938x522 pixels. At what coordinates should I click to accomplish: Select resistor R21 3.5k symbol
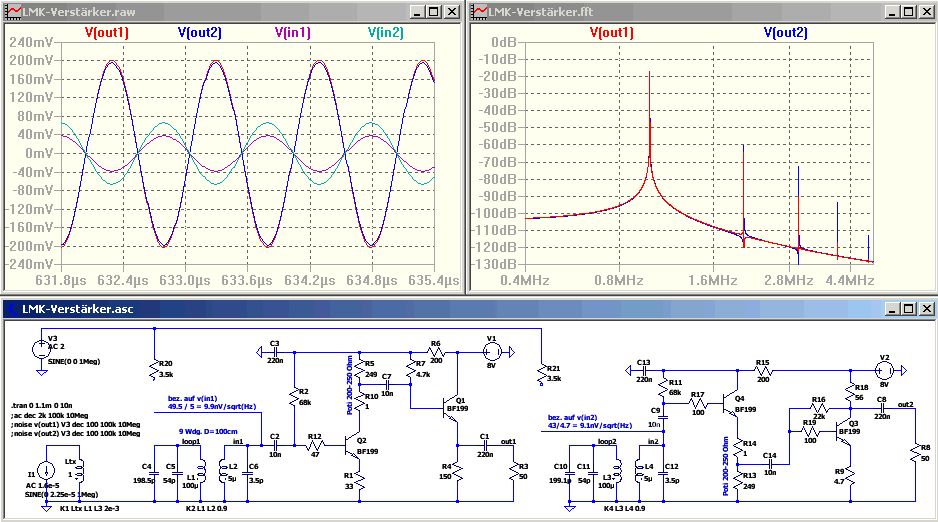click(x=541, y=373)
